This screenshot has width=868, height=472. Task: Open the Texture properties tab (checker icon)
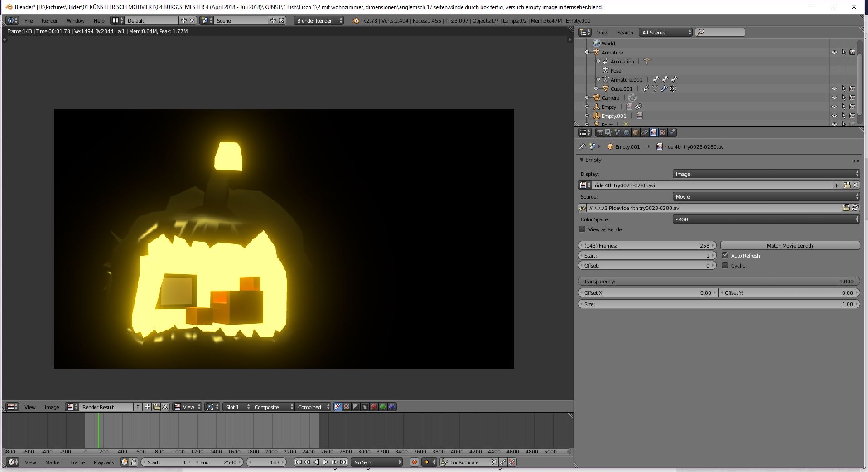pos(663,132)
